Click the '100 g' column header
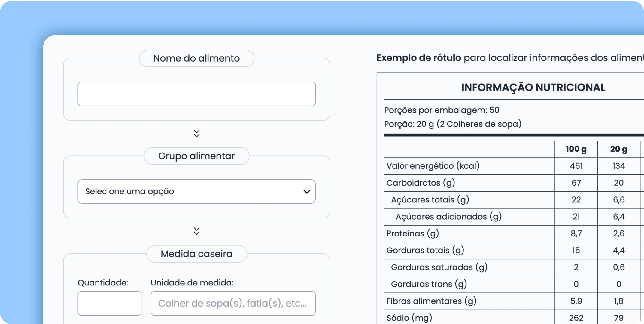 [576, 149]
